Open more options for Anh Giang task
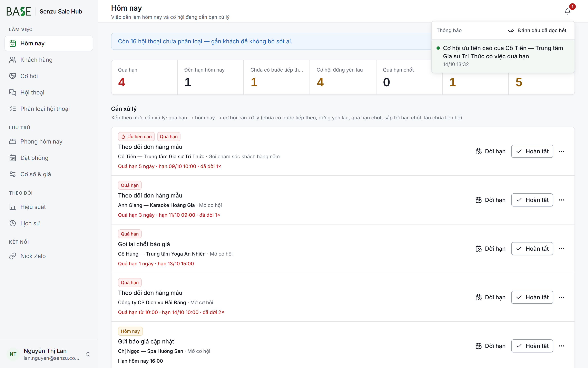Screen dimensions: 588x368 click(x=561, y=200)
